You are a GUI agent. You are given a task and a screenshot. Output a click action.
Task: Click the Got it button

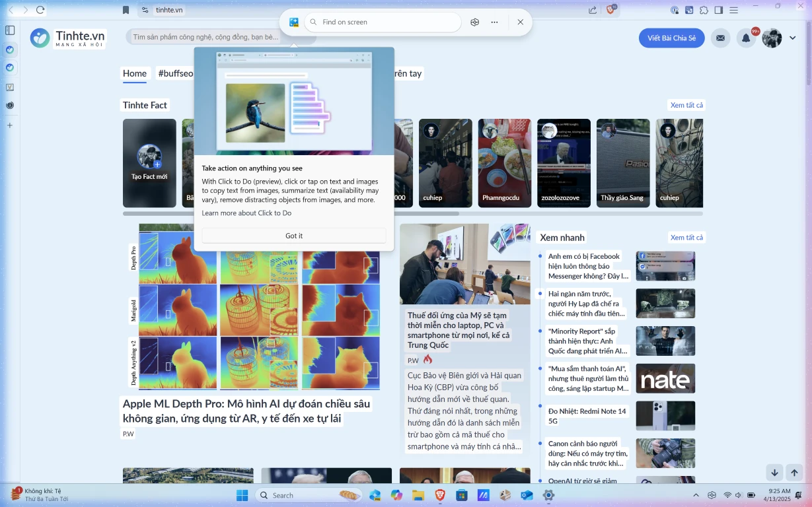(294, 236)
